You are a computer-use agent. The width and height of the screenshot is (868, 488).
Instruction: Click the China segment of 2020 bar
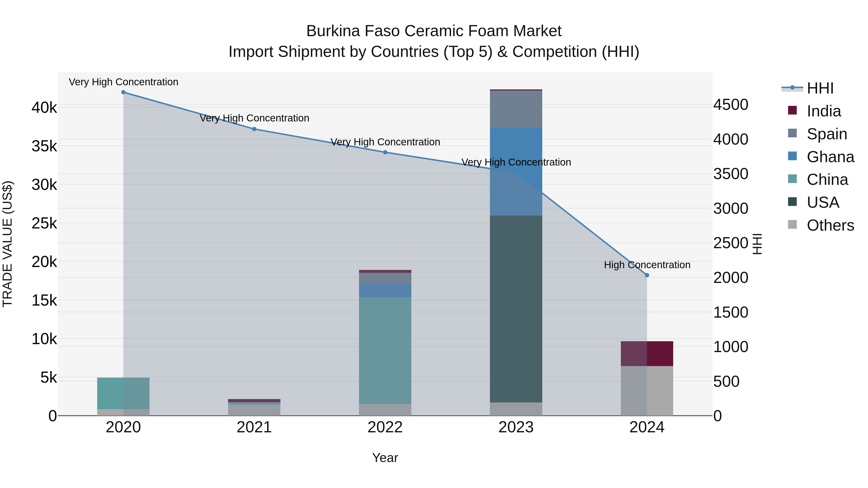pyautogui.click(x=123, y=393)
